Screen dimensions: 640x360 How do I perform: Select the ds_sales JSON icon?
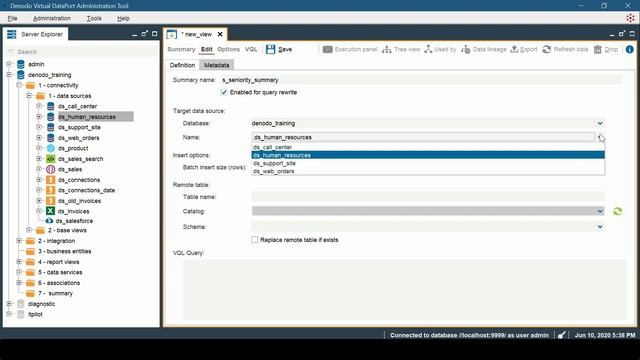click(51, 169)
